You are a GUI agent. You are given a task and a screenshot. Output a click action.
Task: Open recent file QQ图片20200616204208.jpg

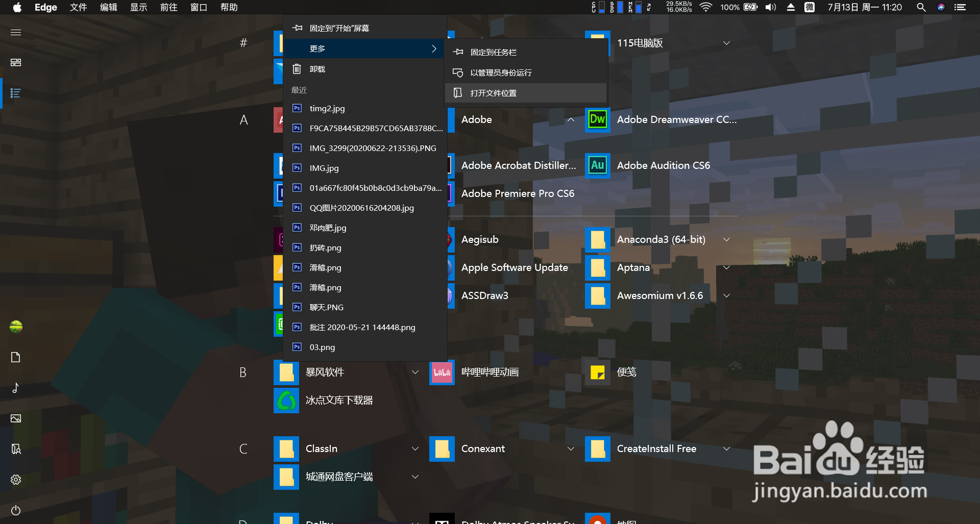coord(365,208)
